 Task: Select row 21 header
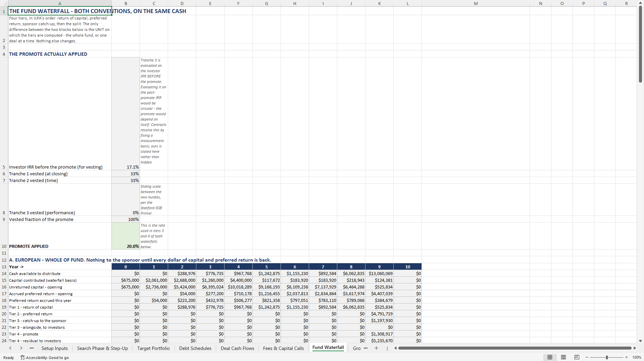point(4,320)
